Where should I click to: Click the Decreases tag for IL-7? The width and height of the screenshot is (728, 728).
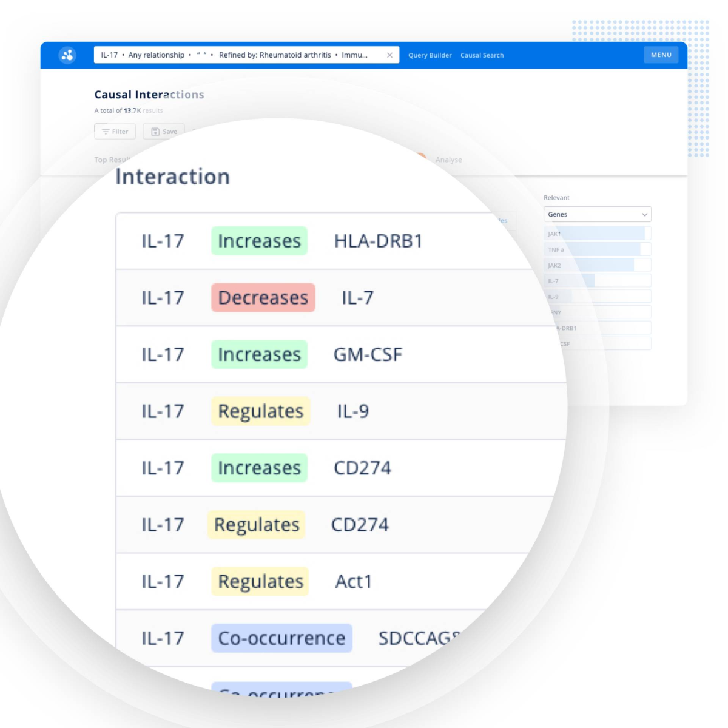(263, 298)
